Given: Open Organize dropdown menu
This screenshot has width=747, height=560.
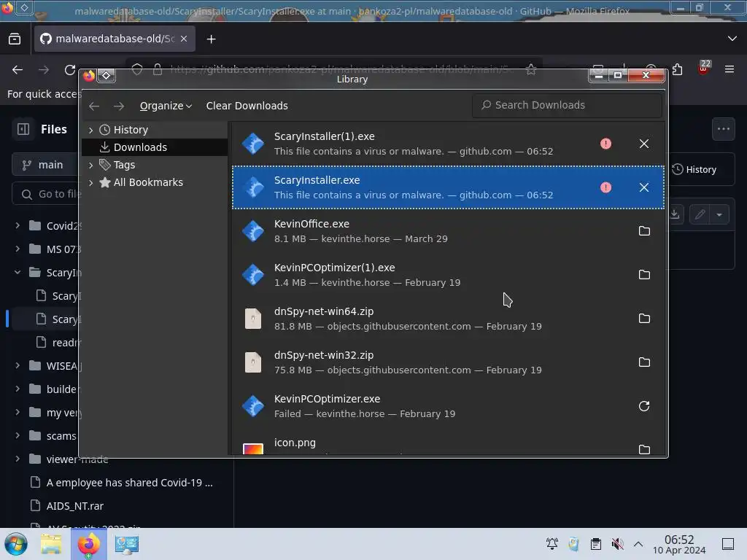Looking at the screenshot, I should (166, 106).
